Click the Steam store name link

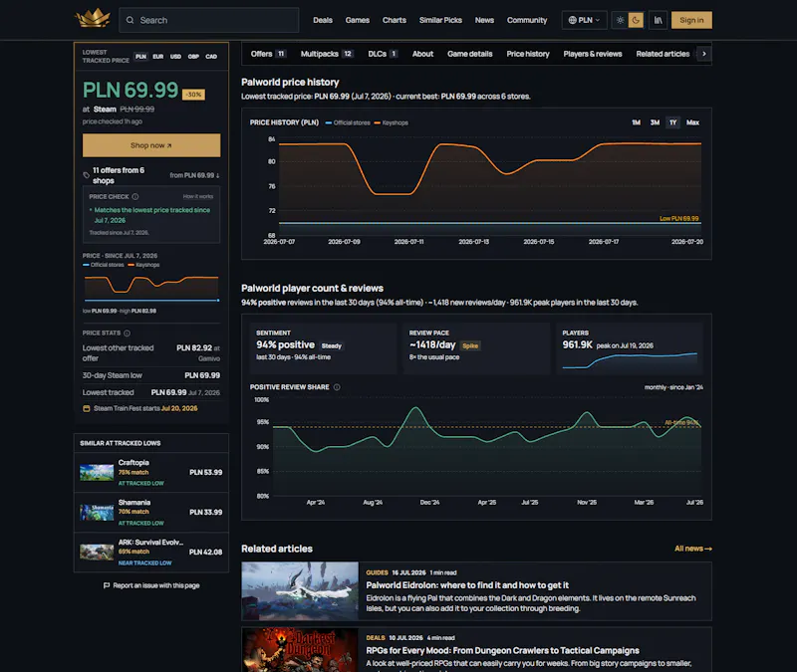pos(105,110)
